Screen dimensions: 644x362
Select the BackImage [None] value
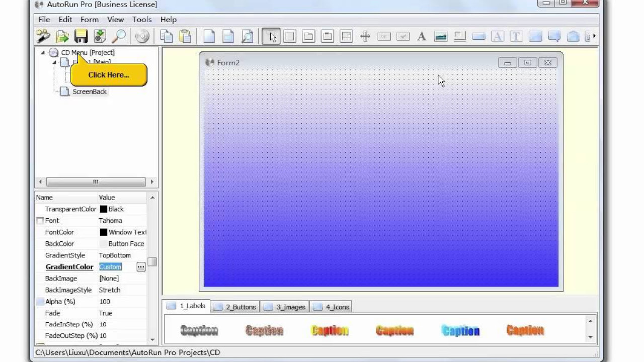[x=109, y=279]
